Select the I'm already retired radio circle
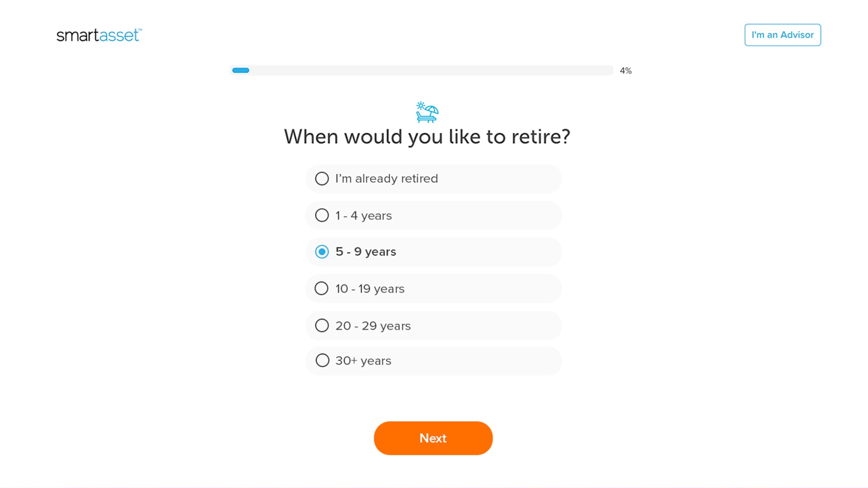 pyautogui.click(x=322, y=178)
